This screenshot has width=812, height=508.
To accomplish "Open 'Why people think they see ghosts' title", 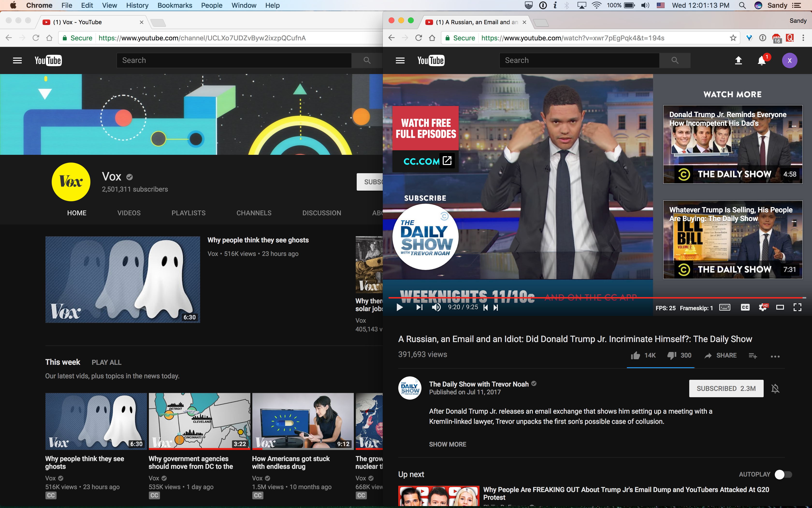I will [x=258, y=240].
